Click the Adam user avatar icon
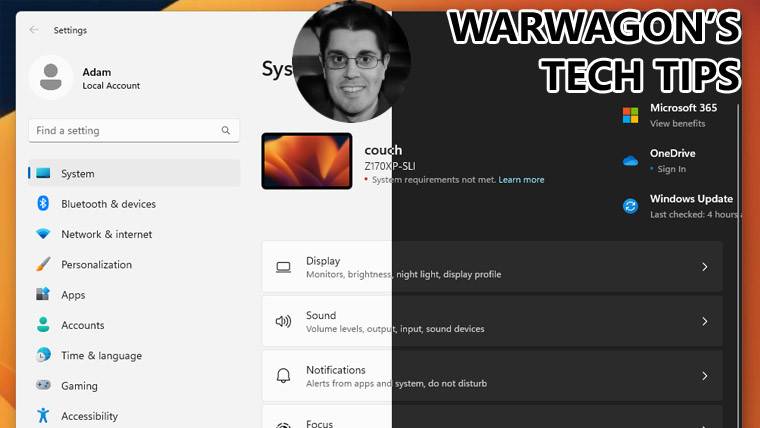Screen dimensions: 760x428 tap(50, 78)
